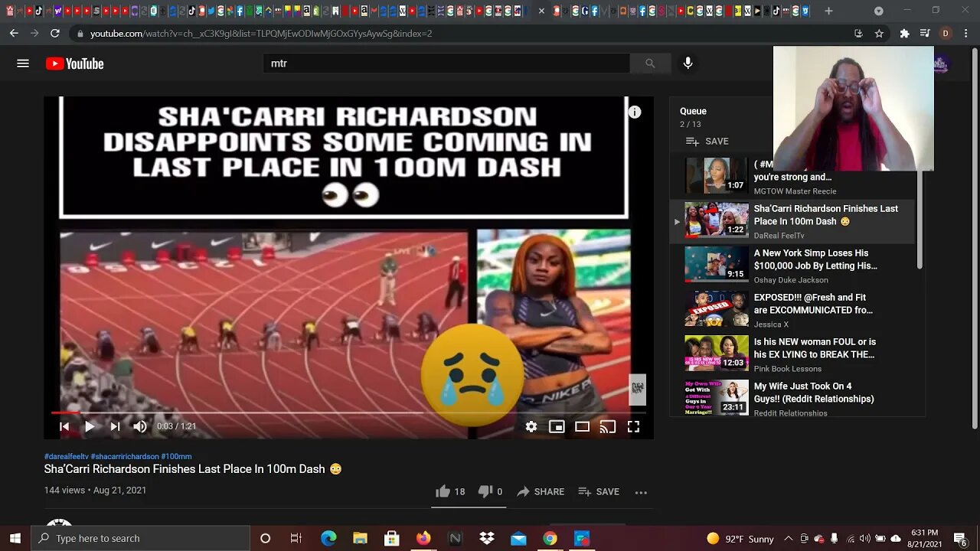Play the video

[x=90, y=426]
